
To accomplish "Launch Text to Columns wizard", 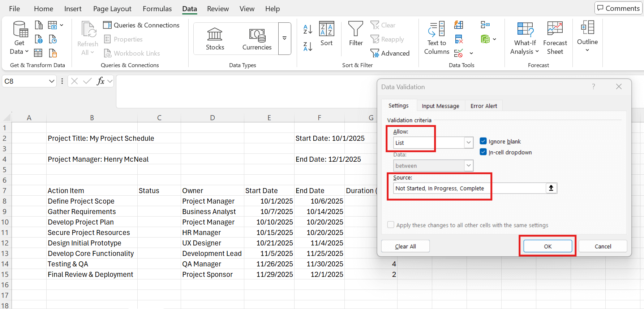I will tap(437, 38).
